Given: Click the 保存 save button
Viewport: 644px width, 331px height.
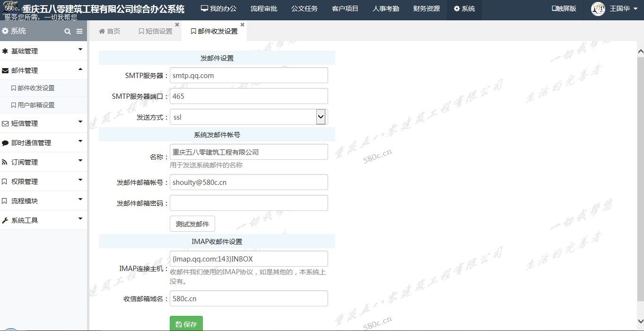Looking at the screenshot, I should click(186, 324).
